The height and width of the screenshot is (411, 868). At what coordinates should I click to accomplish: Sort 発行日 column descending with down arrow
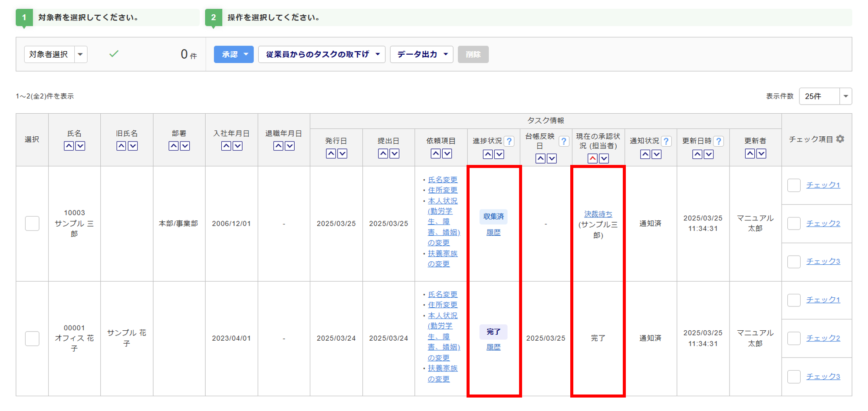pyautogui.click(x=342, y=154)
